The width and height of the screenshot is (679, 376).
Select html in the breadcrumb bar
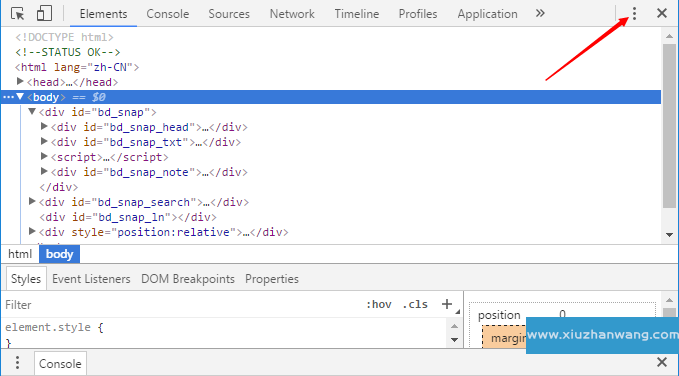[20, 254]
